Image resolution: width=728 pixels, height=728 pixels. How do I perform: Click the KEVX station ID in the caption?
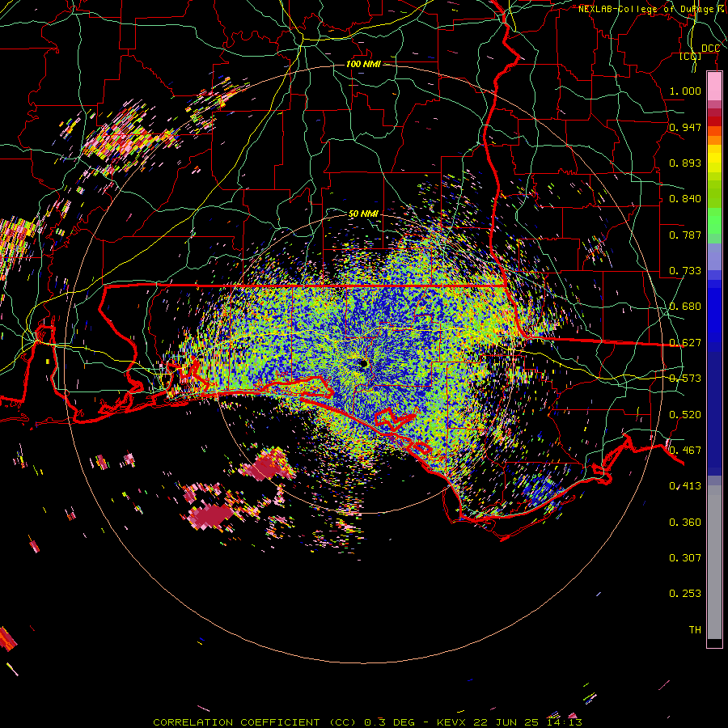[452, 722]
